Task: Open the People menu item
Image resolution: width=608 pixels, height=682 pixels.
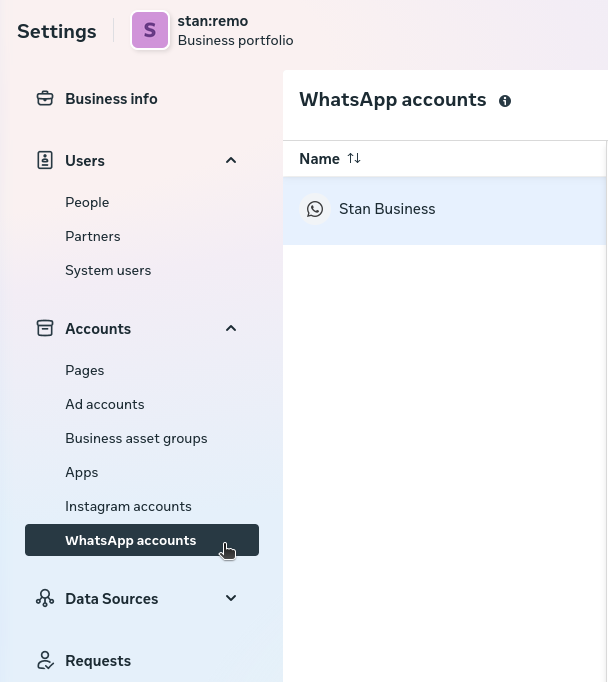Action: (x=87, y=202)
